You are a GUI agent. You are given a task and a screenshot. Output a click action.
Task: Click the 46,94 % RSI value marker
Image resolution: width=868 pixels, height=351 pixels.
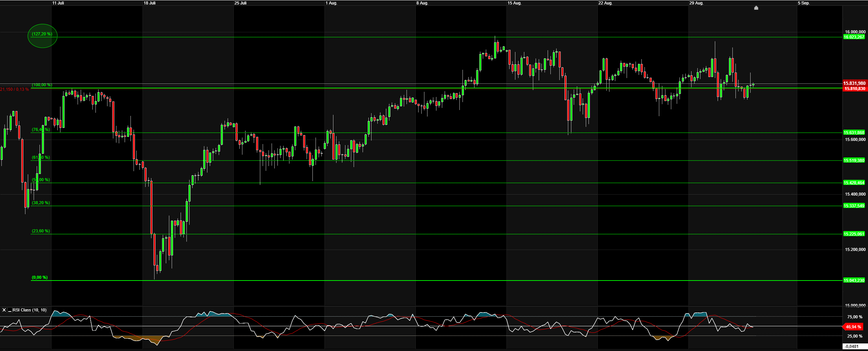[x=853, y=327]
